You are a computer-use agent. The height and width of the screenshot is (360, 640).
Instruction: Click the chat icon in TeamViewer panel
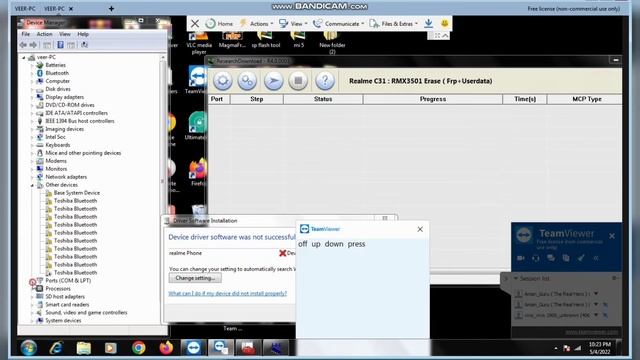coord(551,258)
